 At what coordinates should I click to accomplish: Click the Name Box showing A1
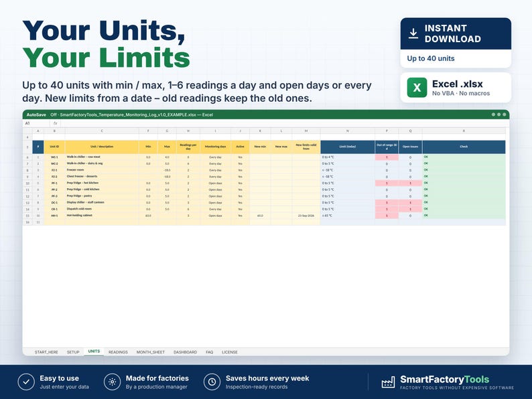point(36,123)
